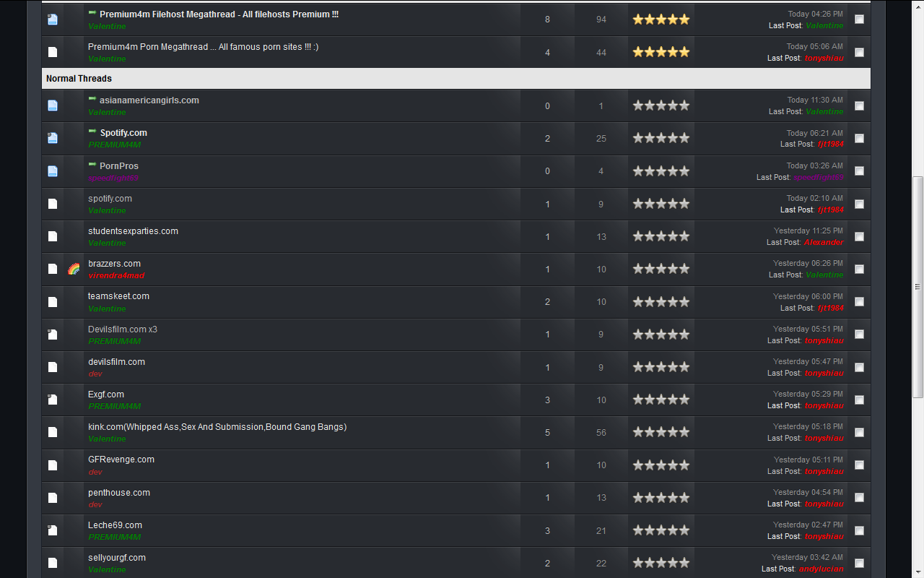Tick the checkbox for Spotify.com thread
The width and height of the screenshot is (924, 578).
tap(859, 138)
